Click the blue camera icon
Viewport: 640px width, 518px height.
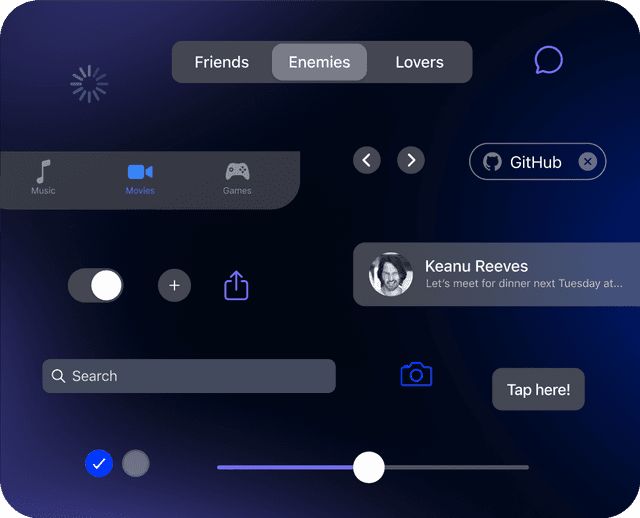[x=416, y=374]
